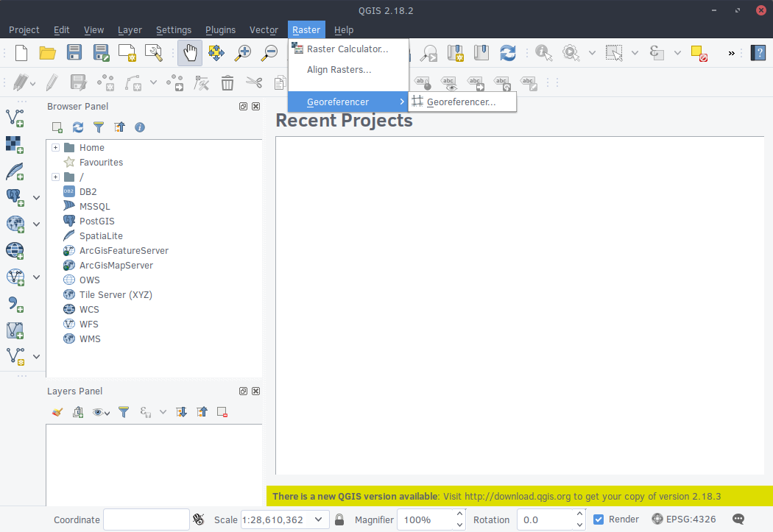Save the current project
This screenshot has width=773, height=532.
click(74, 53)
